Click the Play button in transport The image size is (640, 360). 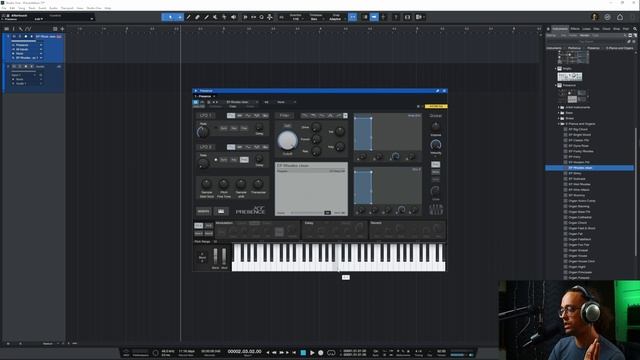point(312,353)
